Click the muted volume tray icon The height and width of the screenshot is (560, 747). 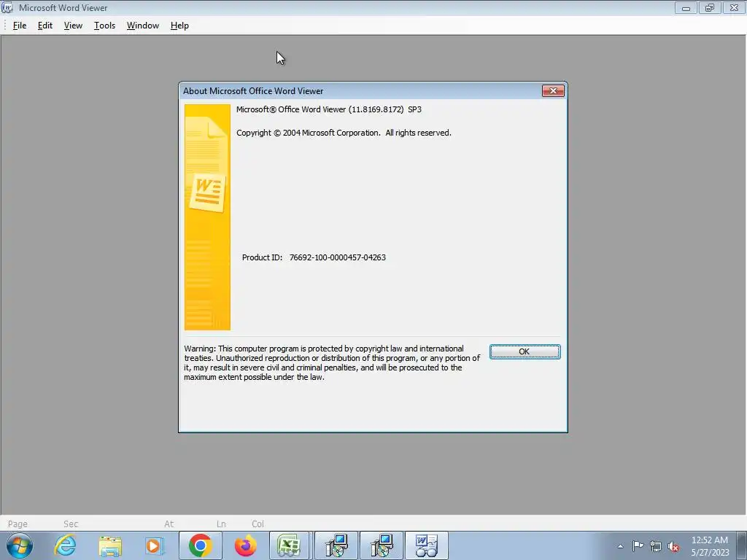(x=673, y=547)
